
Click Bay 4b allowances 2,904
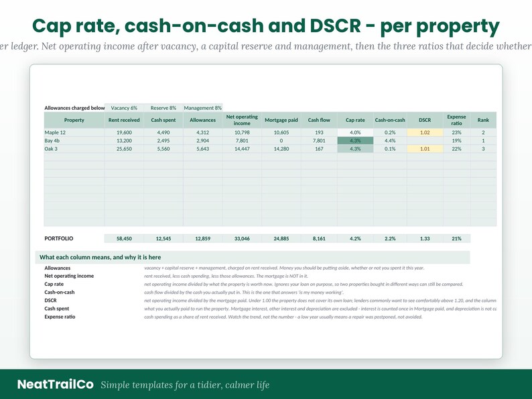click(202, 141)
